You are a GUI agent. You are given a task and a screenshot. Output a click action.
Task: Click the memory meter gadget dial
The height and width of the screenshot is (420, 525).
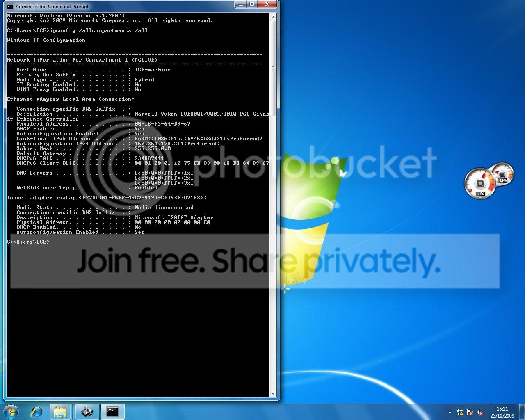point(502,173)
